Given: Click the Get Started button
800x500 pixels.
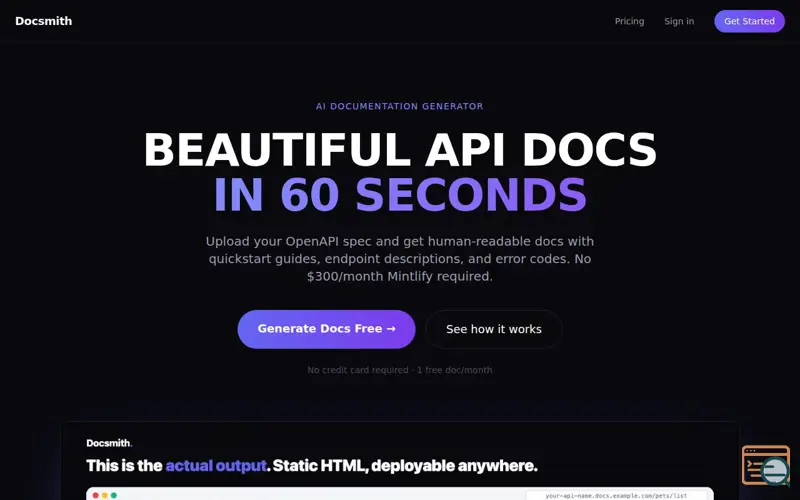Looking at the screenshot, I should (749, 21).
